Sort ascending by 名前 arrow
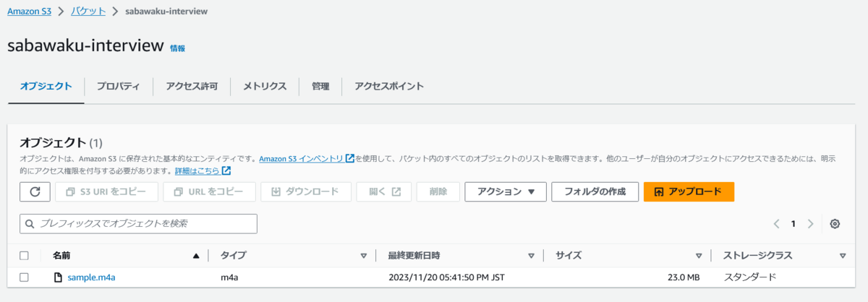The image size is (868, 302). coord(196,256)
